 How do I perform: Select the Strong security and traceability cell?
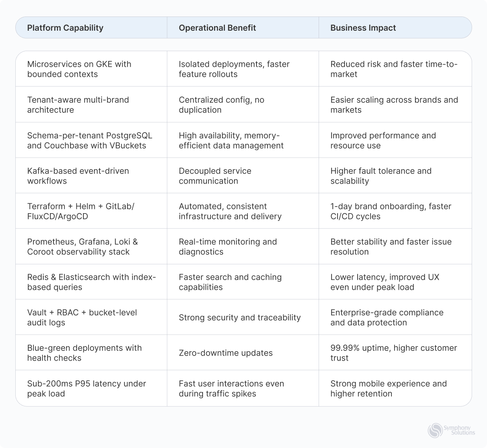243,317
